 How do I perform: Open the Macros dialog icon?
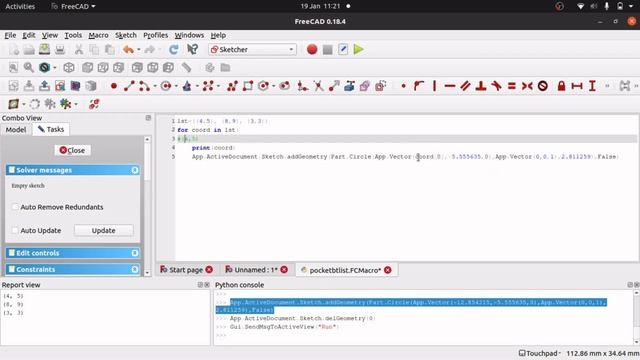[343, 49]
